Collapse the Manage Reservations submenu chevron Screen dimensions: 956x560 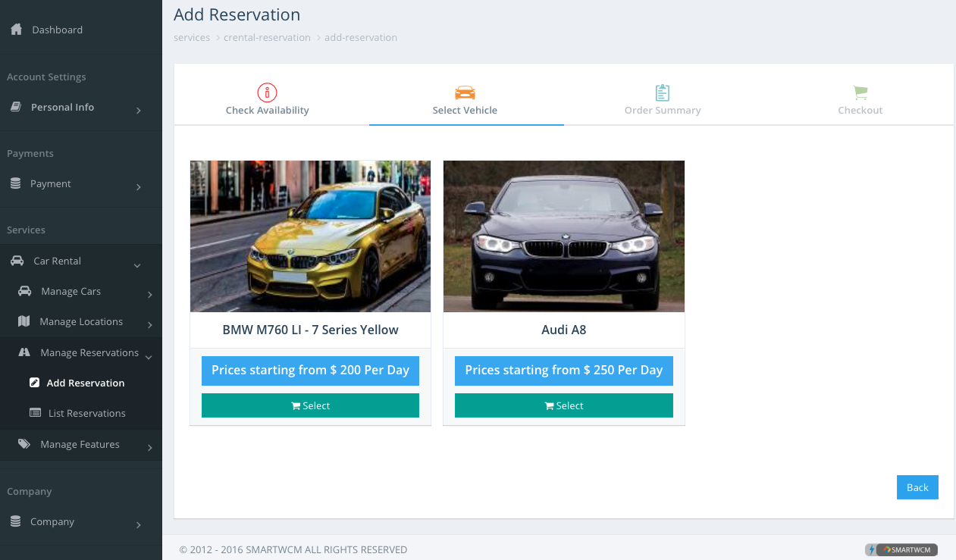[x=149, y=357]
